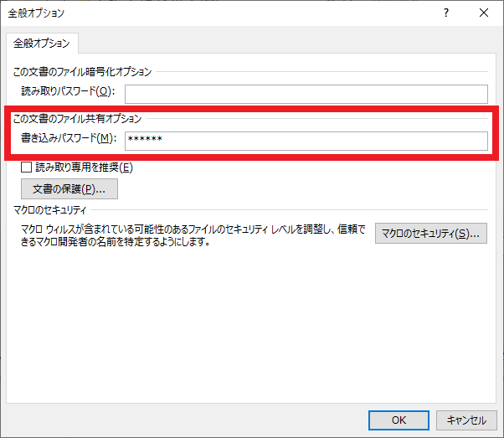The image size is (504, 438).
Task: Open 文書の保護 dialog button
Action: [69, 189]
